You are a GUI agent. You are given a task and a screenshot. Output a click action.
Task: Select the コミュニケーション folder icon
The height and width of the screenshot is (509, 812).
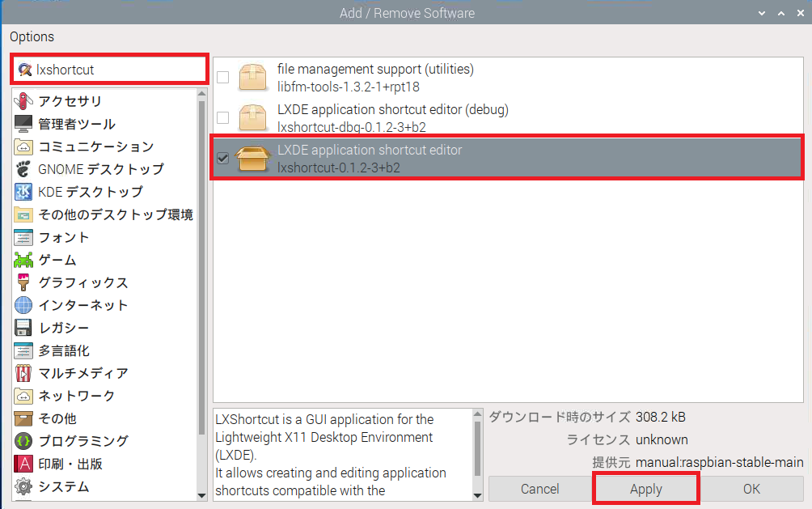tap(23, 146)
